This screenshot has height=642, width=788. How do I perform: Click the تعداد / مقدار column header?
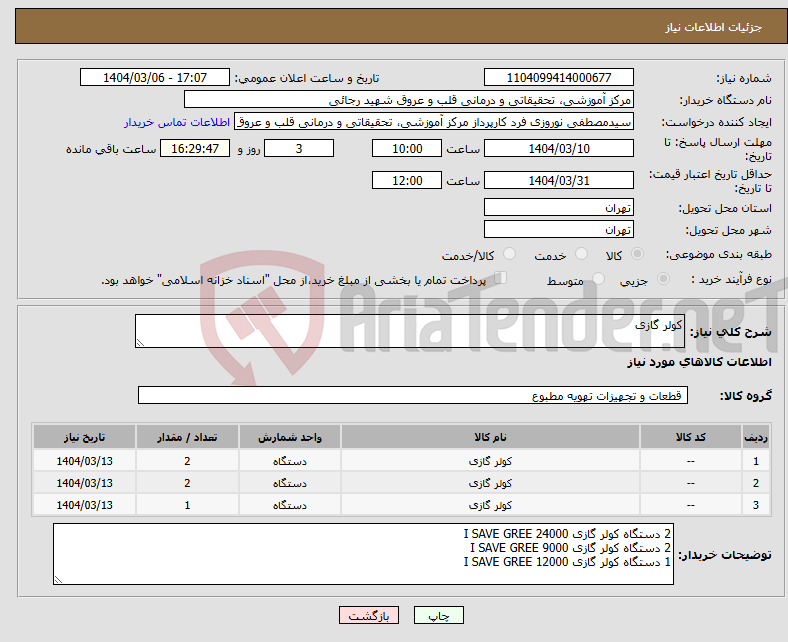[187, 437]
